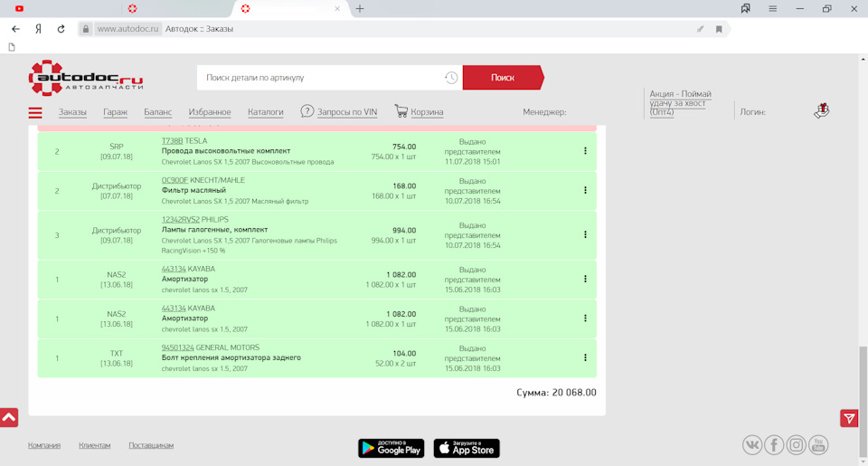868x466 pixels.
Task: Click the App Store download badge
Action: [467, 448]
